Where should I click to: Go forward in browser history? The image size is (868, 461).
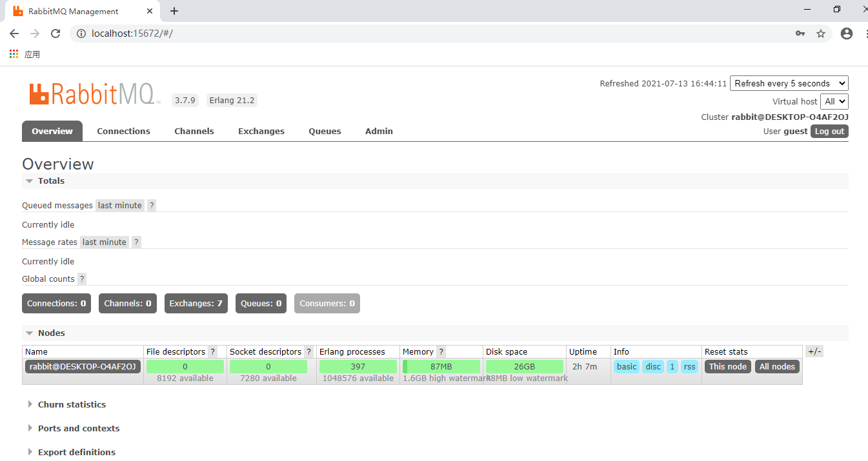point(35,34)
